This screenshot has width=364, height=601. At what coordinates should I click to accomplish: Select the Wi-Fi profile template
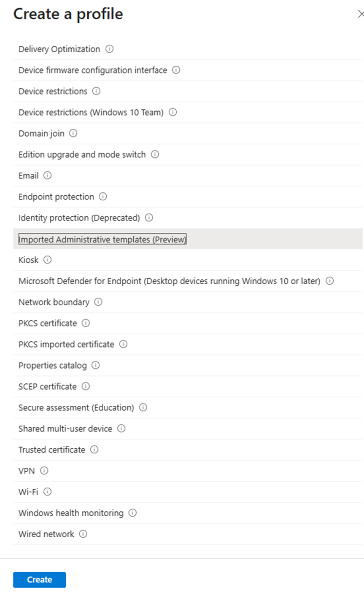point(188,492)
